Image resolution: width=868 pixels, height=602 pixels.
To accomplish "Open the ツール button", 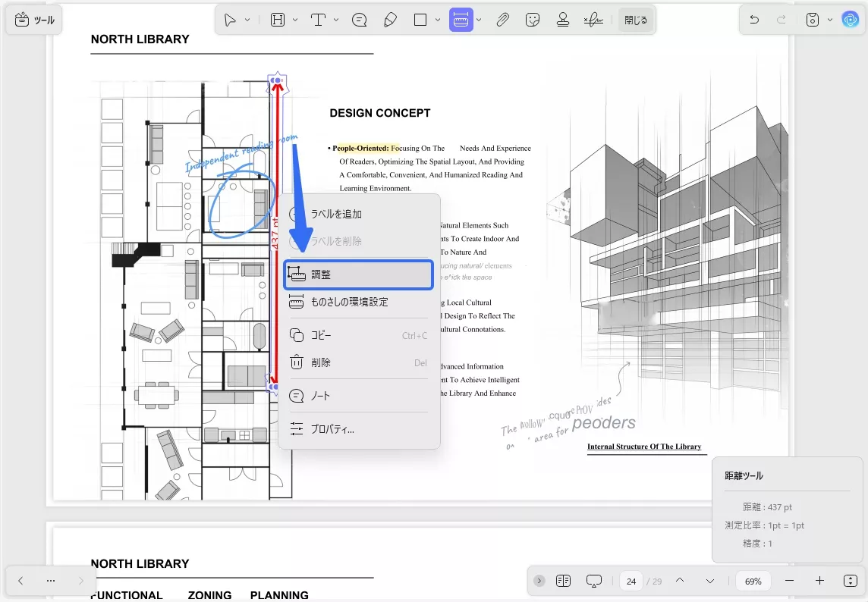I will click(35, 20).
